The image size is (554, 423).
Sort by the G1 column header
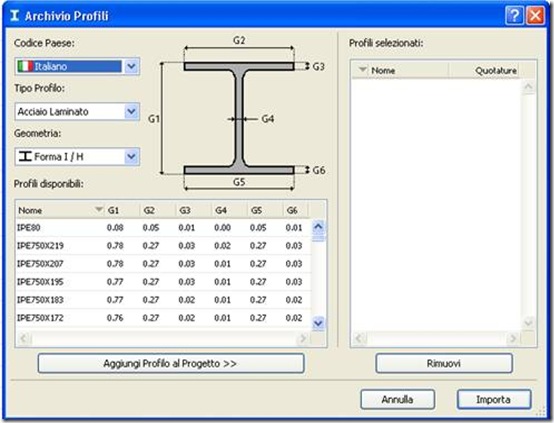point(122,210)
